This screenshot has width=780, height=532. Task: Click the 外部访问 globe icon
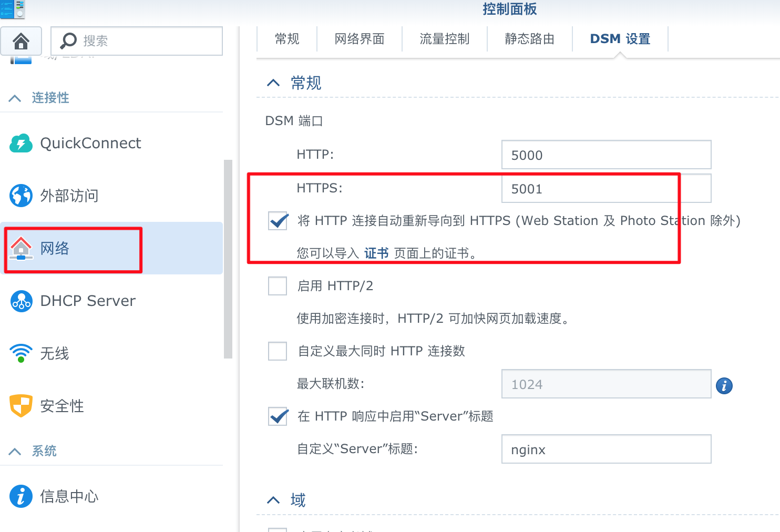click(21, 196)
